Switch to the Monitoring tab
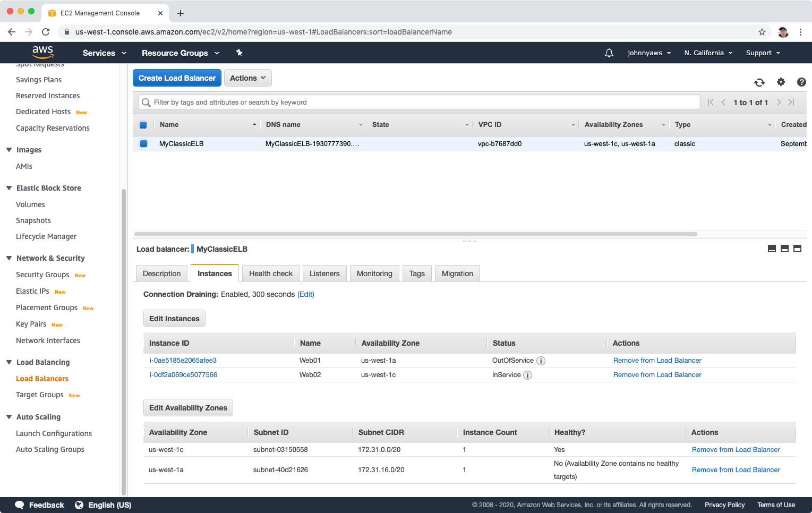 coord(374,273)
